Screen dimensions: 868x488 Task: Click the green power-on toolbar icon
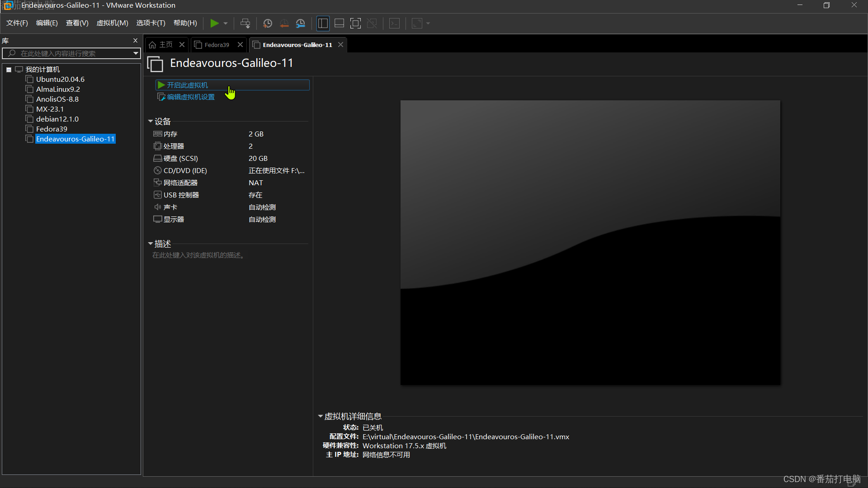(x=214, y=23)
